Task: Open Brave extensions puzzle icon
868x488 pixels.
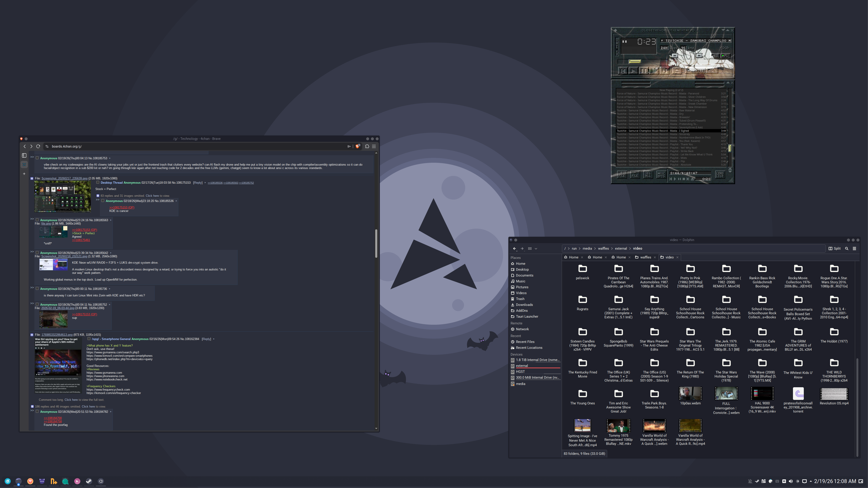Action: [x=367, y=146]
